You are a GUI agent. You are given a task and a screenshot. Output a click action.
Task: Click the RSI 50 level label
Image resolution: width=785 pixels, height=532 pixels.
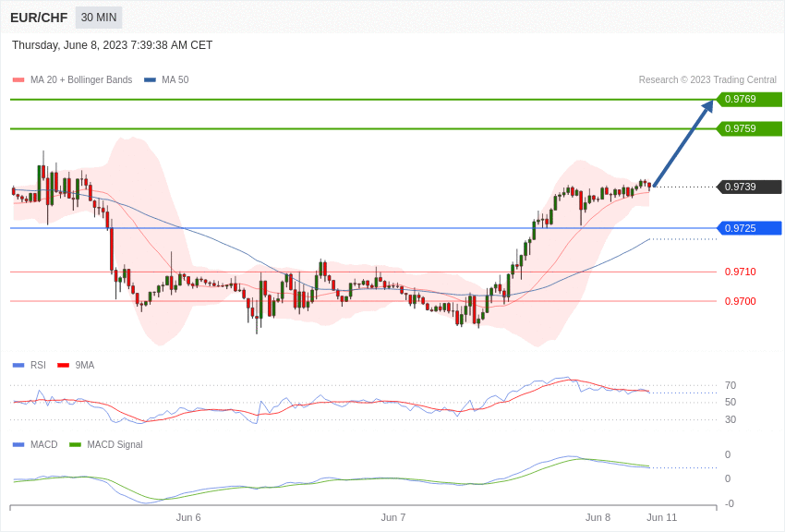[731, 402]
